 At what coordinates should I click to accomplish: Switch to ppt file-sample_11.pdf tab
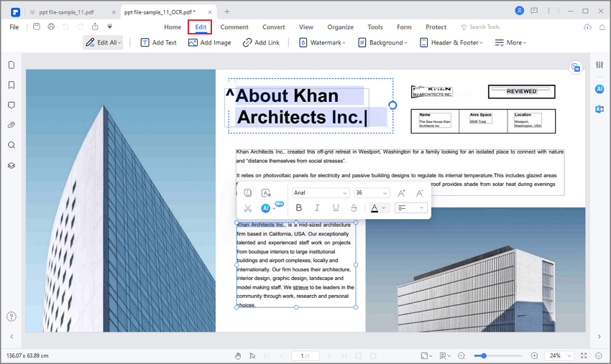click(x=67, y=12)
